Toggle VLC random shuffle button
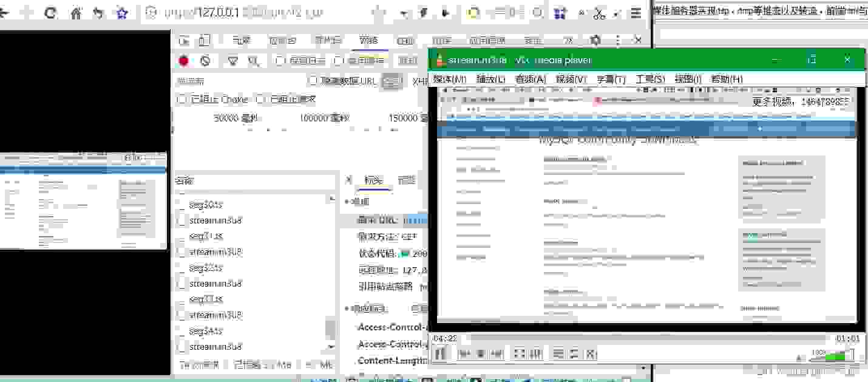Image resolution: width=868 pixels, height=382 pixels. tap(591, 353)
